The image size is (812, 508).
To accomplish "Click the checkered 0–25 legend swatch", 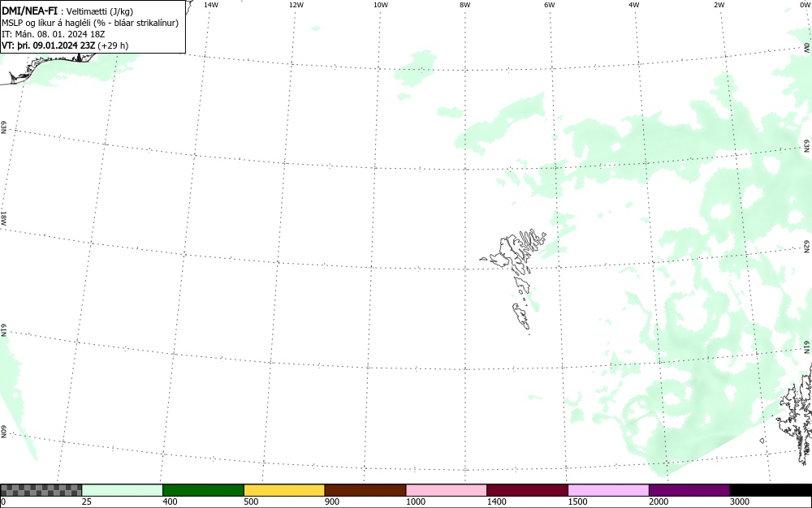I will [41, 490].
